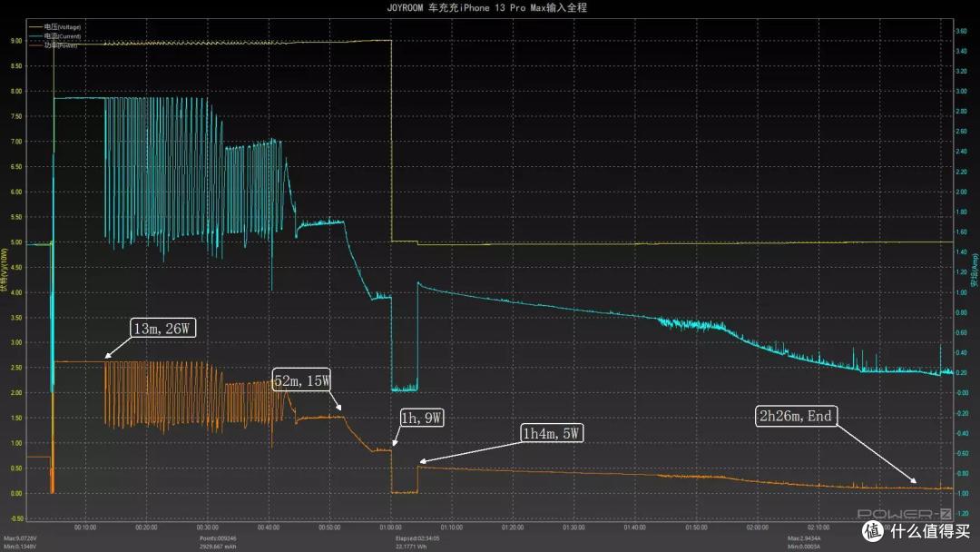Click the Max:9.0728V status readout
Screen dimensions: 980x552
[x=20, y=538]
